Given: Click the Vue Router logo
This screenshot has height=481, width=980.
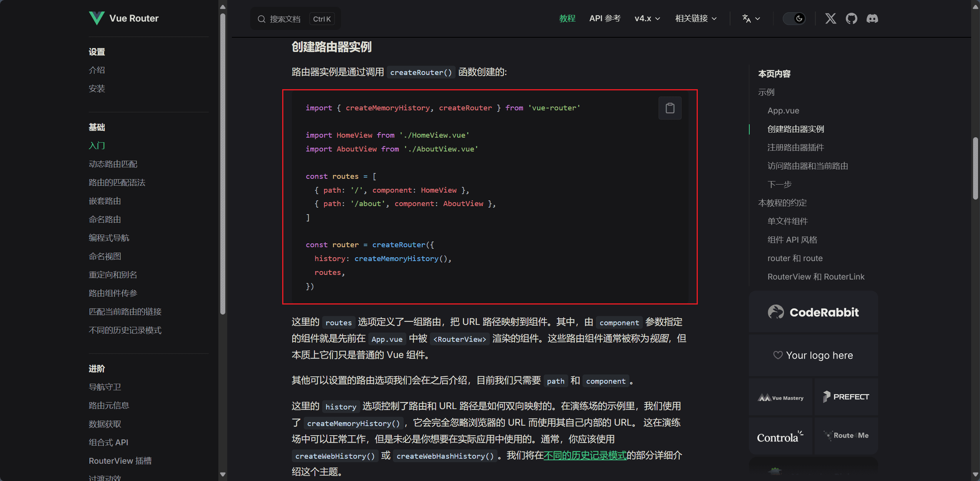Looking at the screenshot, I should pyautogui.click(x=97, y=18).
